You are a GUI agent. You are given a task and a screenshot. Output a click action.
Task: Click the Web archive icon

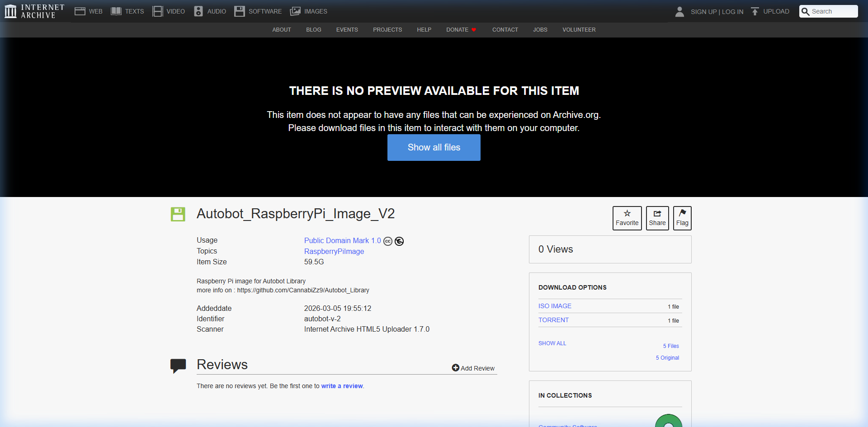tap(80, 11)
